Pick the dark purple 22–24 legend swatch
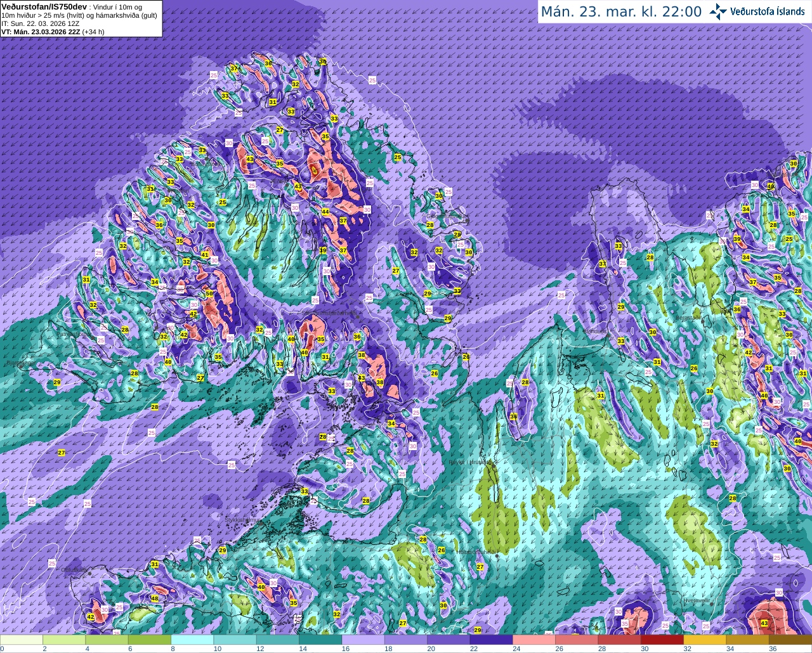The height and width of the screenshot is (653, 812). coord(490,640)
